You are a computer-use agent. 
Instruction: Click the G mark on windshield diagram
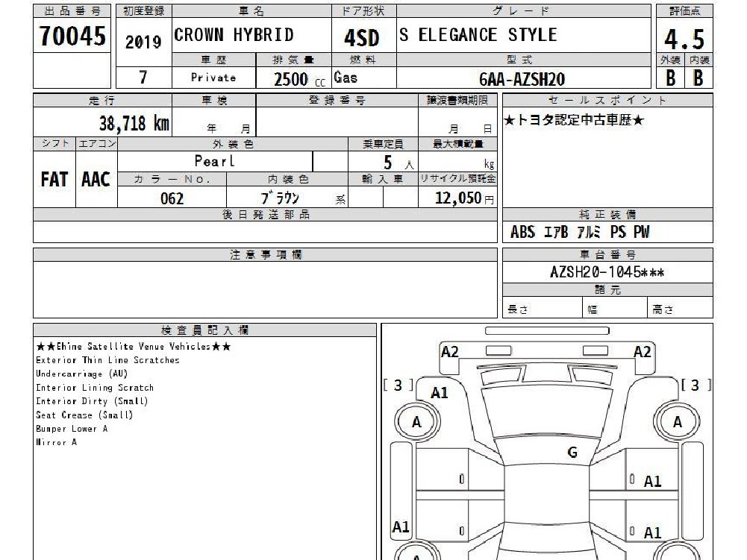[572, 452]
